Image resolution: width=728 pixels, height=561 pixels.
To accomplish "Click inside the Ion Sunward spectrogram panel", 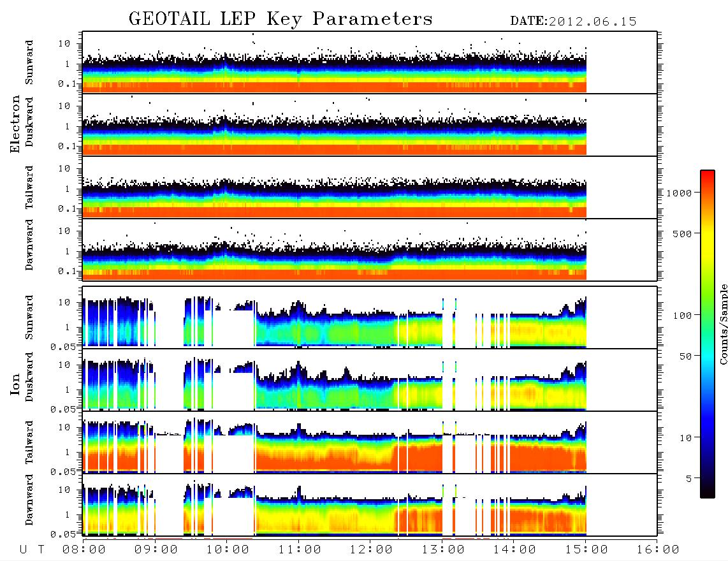I will (x=370, y=317).
